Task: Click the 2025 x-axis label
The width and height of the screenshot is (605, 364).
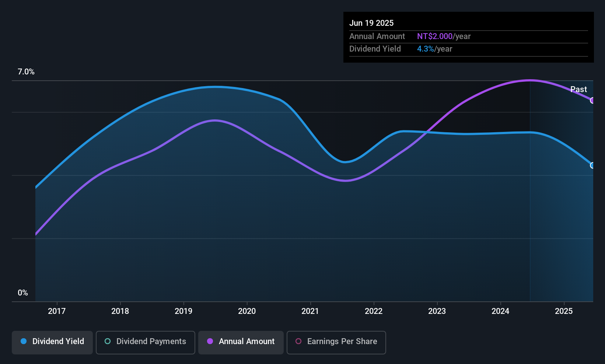Action: [x=564, y=311]
